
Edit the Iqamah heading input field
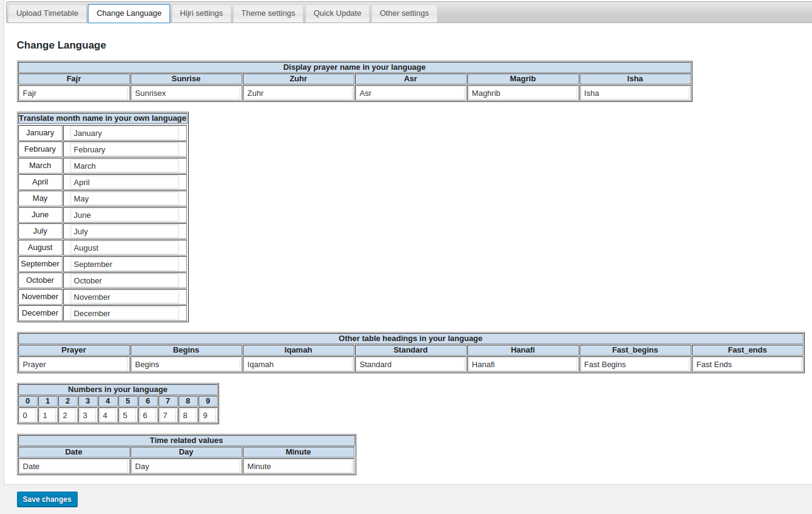click(x=298, y=365)
